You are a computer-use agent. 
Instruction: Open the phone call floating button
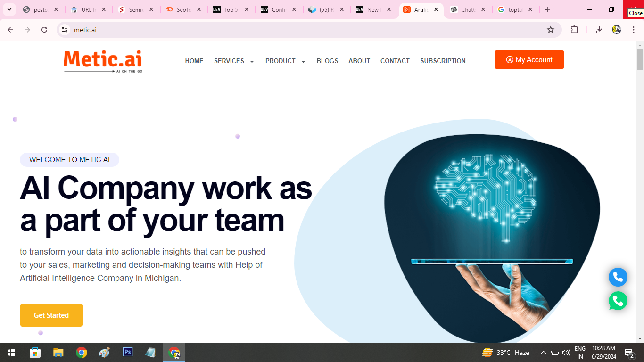click(618, 277)
